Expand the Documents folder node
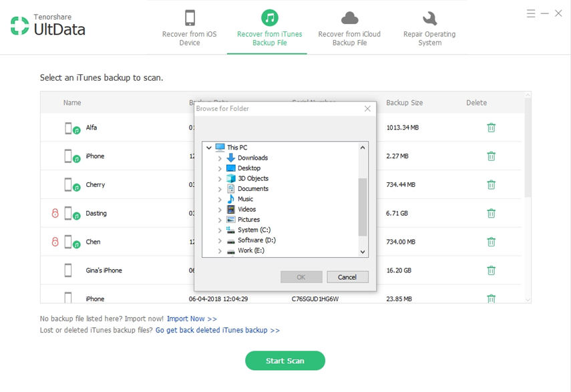Viewport: 571px width, 392px height. coord(220,189)
